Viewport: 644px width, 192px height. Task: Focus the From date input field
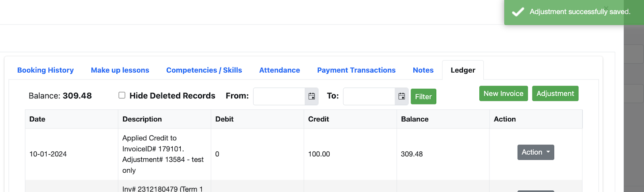279,96
